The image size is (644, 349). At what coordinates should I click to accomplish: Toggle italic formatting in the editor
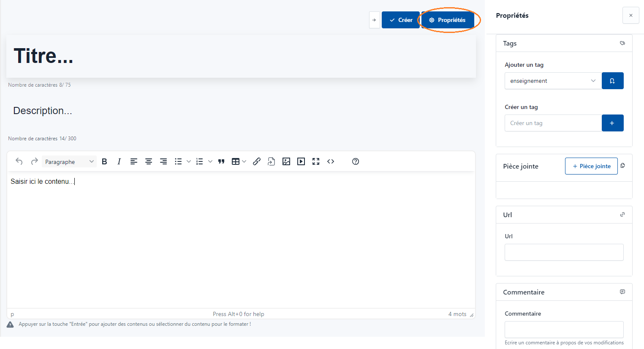[119, 161]
